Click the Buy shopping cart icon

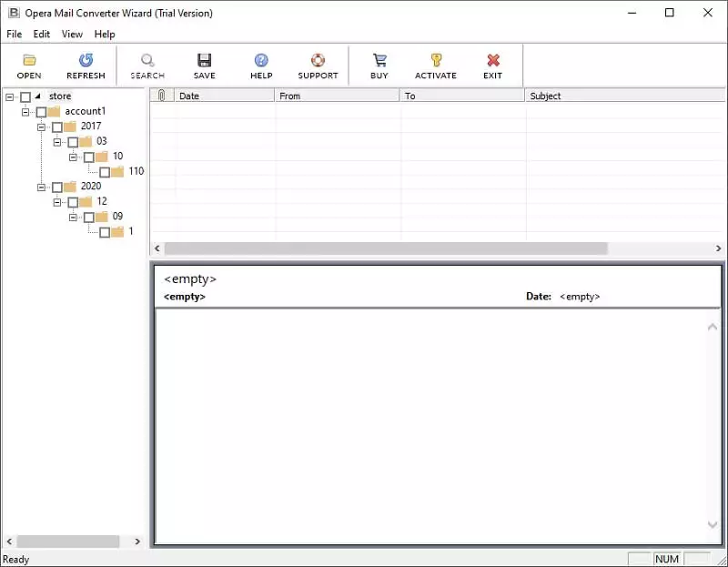(x=379, y=61)
